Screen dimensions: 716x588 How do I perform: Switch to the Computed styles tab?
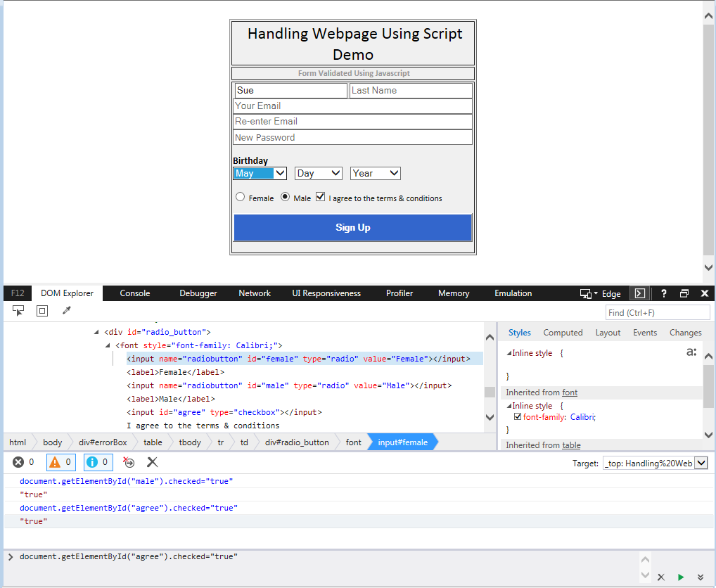pos(563,333)
